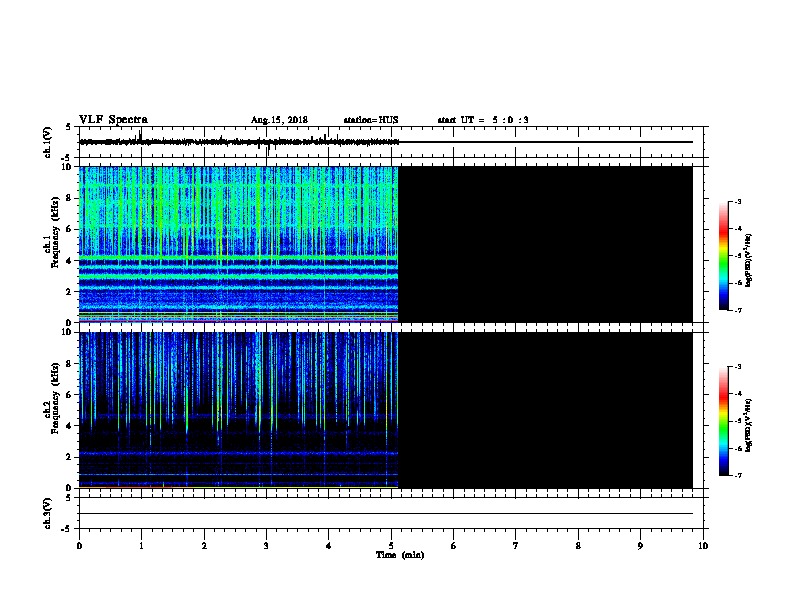Click the "8" frequency tick of ch.2 spectrogram
The height and width of the screenshot is (612, 792).
click(x=69, y=364)
